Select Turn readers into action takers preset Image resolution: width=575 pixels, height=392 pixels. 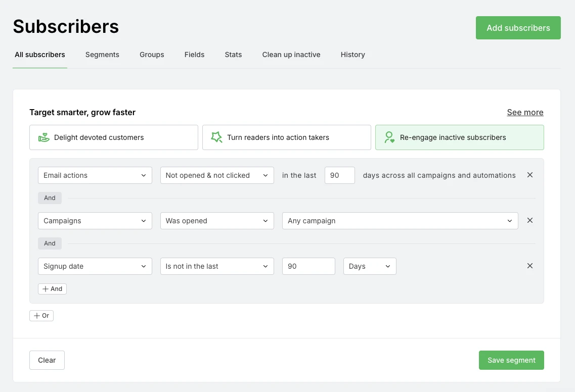point(286,137)
